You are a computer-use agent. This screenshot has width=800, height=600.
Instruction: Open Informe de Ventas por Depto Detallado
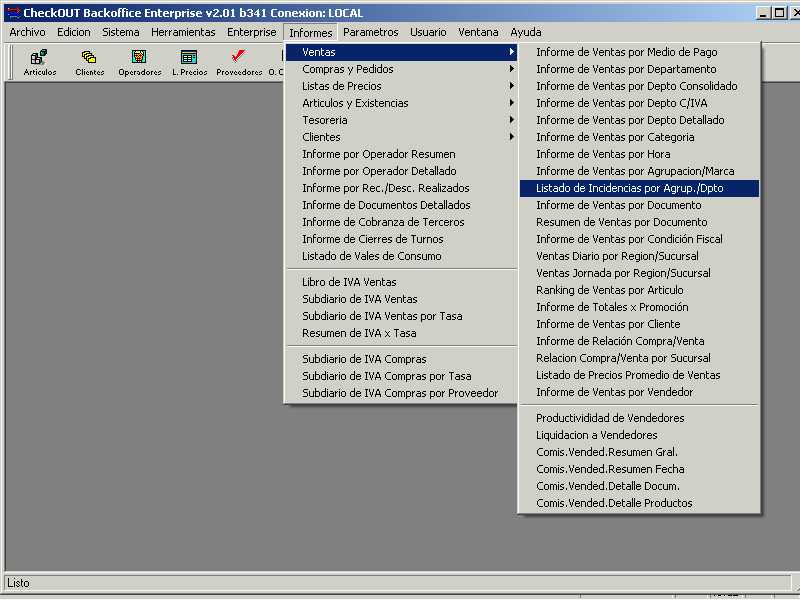639,120
